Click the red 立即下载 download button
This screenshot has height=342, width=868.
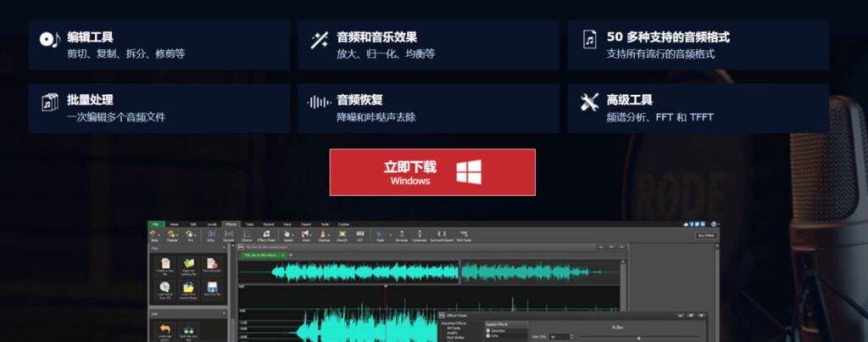tap(432, 172)
